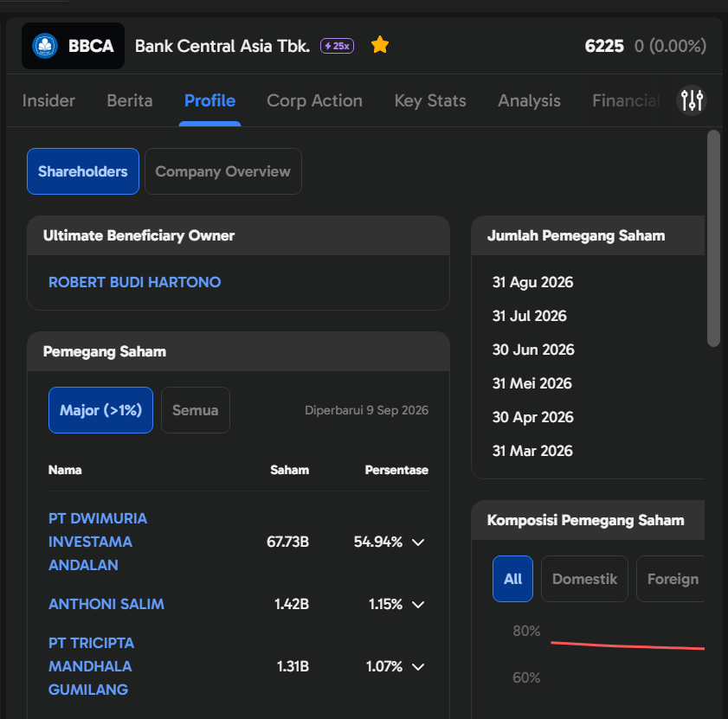Expand the 54.94% shareholder row chevron
The image size is (728, 719).
point(418,542)
